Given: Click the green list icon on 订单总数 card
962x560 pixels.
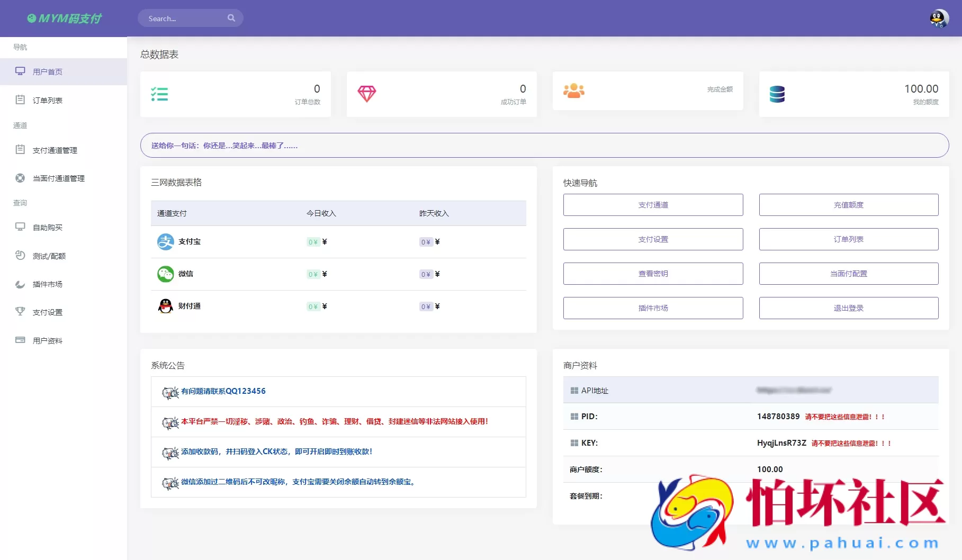Looking at the screenshot, I should coord(159,94).
